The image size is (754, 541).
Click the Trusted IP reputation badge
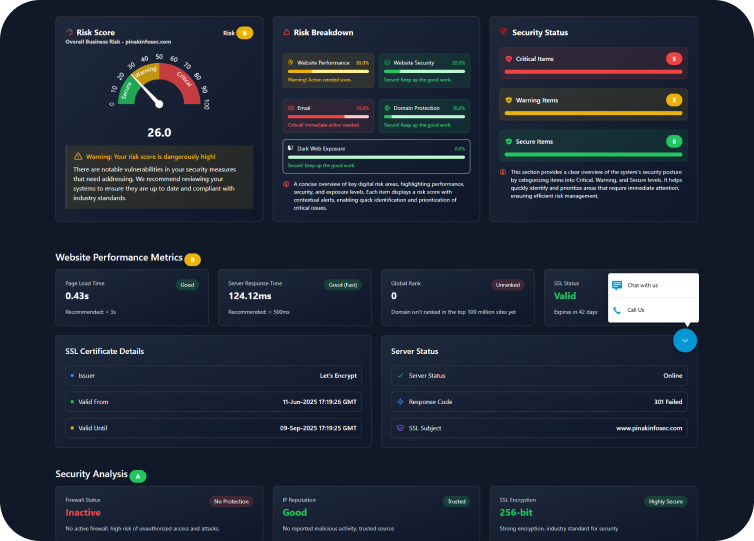click(457, 501)
